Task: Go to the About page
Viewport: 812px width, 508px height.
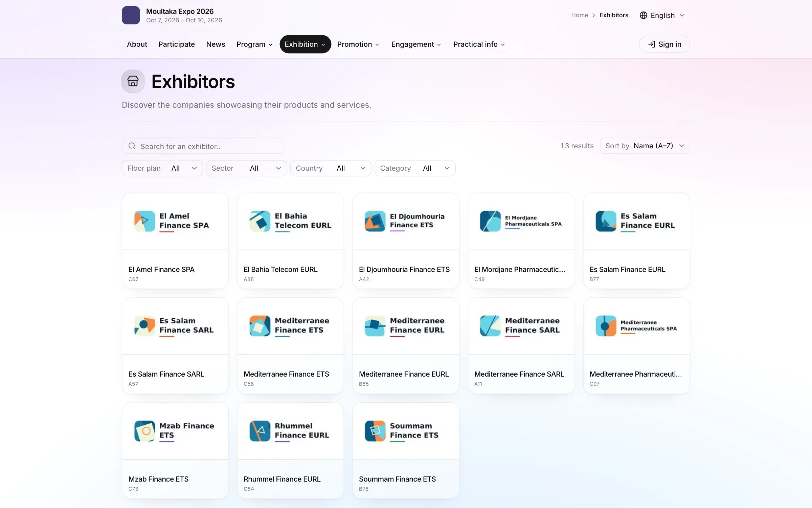Action: coord(137,44)
